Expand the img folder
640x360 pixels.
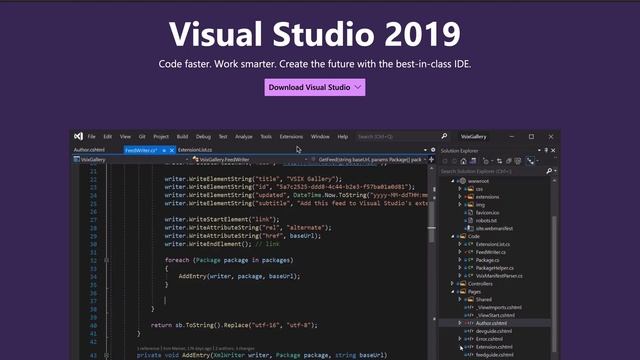pos(460,204)
